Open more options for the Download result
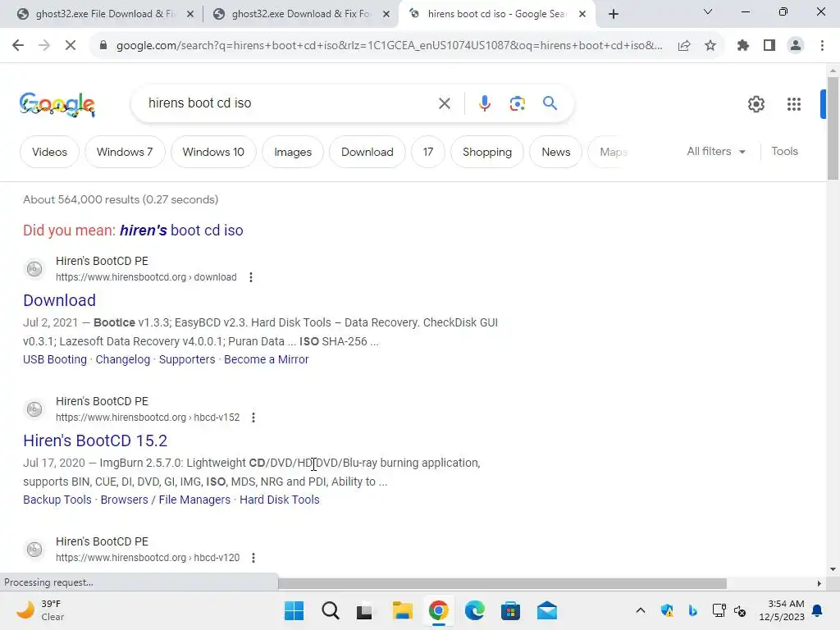 pyautogui.click(x=251, y=277)
